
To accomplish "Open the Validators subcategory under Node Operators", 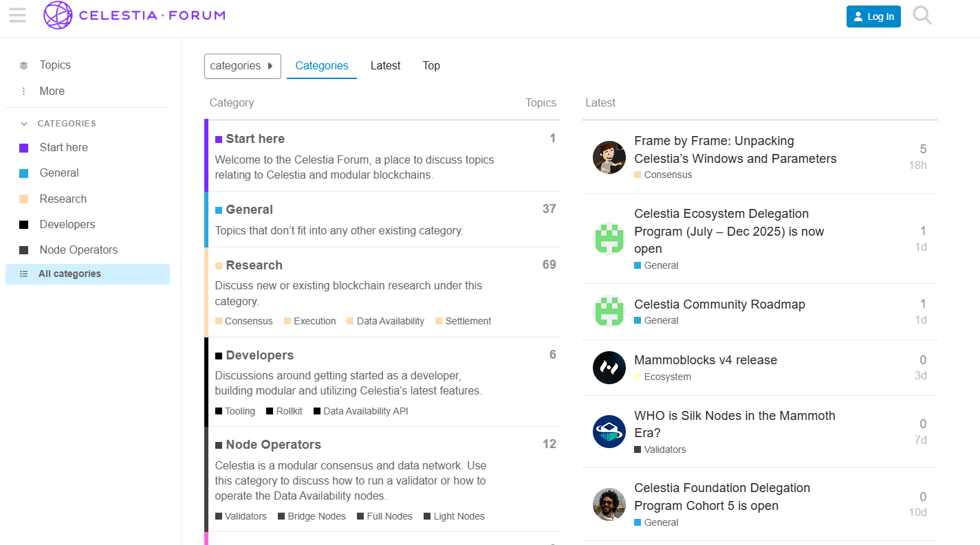I will (241, 516).
